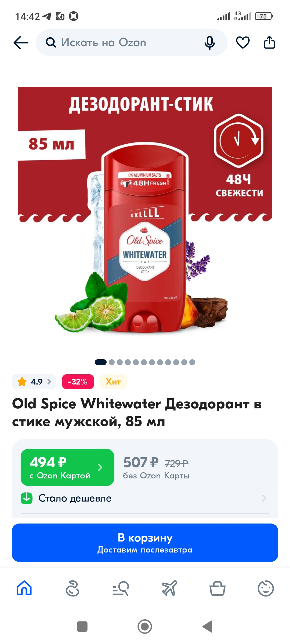Tap the Android home circle button

(x=145, y=627)
